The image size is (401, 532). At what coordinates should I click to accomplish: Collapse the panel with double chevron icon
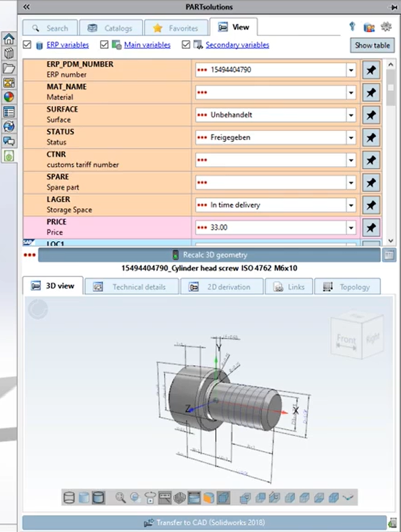26,7
